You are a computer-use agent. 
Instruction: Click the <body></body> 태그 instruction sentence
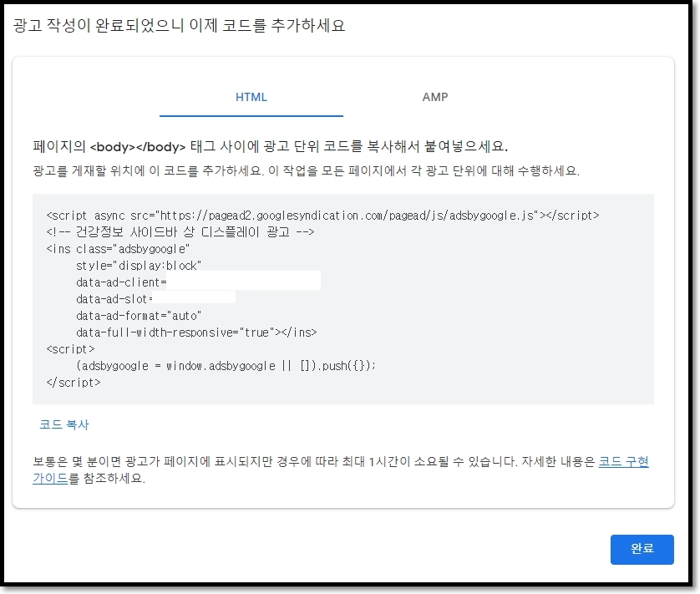pyautogui.click(x=270, y=146)
